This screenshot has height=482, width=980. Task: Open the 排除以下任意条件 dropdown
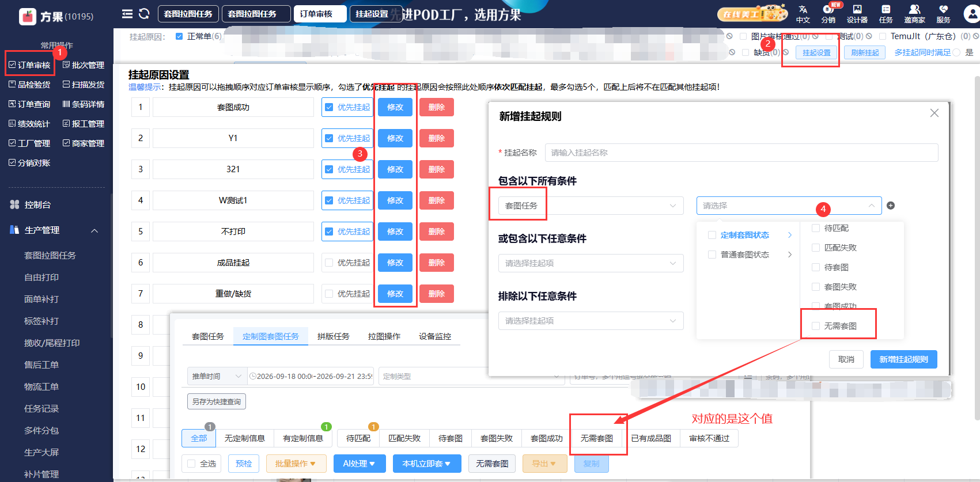coord(591,321)
